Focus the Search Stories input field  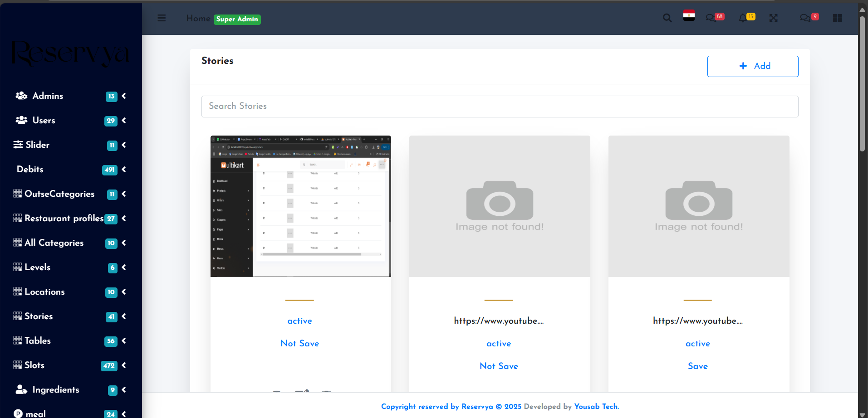(x=499, y=107)
